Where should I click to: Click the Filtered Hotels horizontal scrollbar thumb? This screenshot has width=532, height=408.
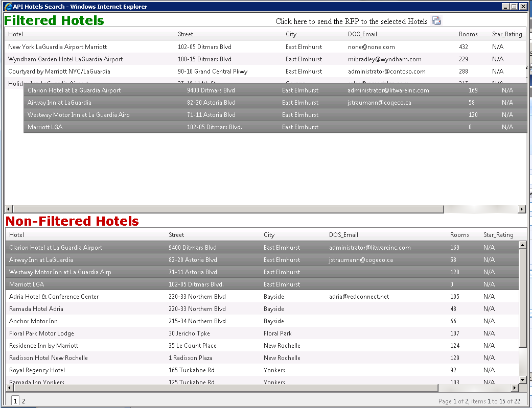228,209
